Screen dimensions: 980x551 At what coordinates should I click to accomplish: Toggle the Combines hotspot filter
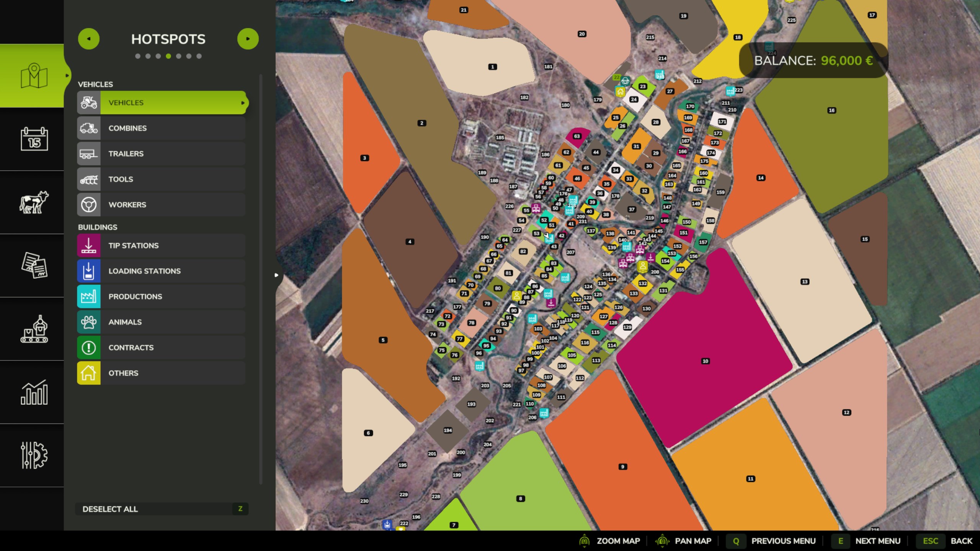point(161,128)
